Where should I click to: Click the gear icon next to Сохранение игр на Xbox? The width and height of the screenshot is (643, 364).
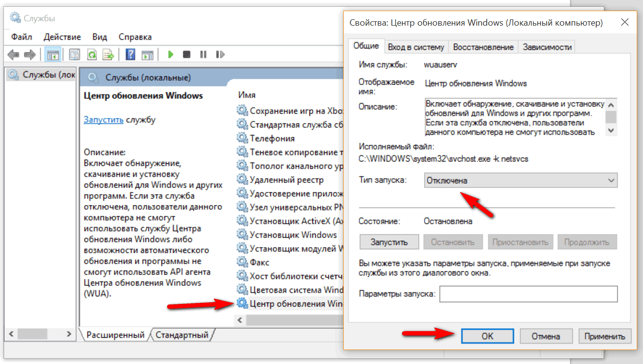pos(242,111)
